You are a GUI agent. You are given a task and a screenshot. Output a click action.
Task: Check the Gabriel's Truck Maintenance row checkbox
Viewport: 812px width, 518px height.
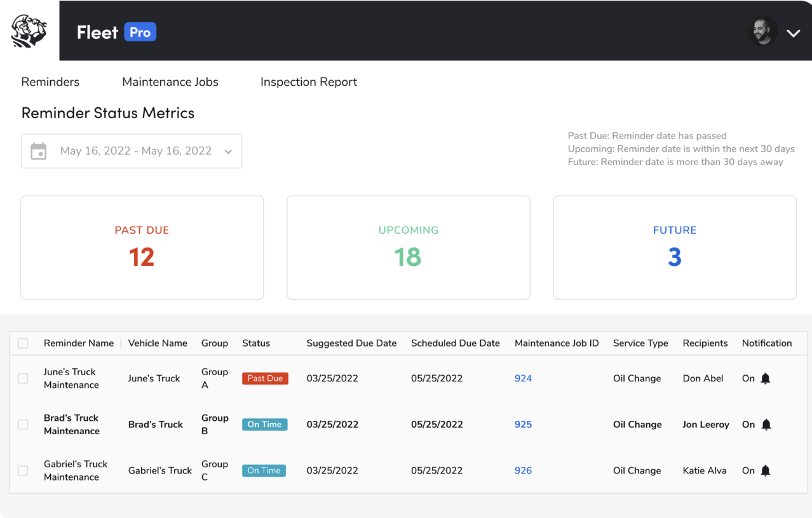23,471
